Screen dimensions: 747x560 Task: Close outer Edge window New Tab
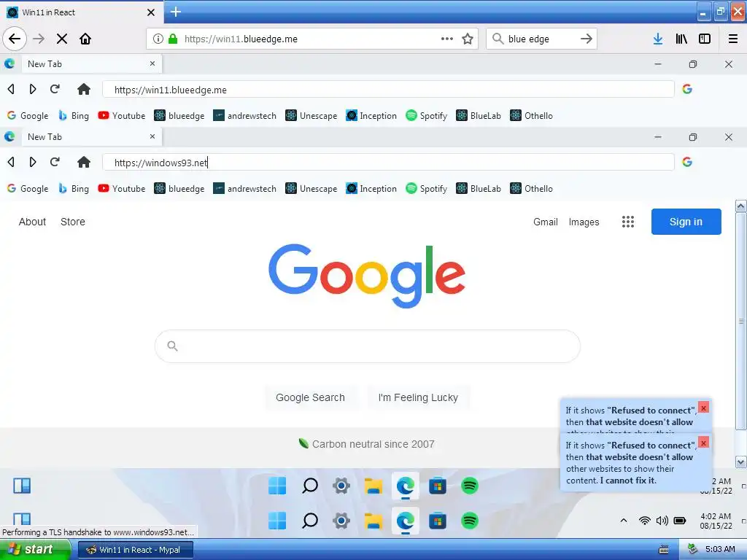click(152, 63)
